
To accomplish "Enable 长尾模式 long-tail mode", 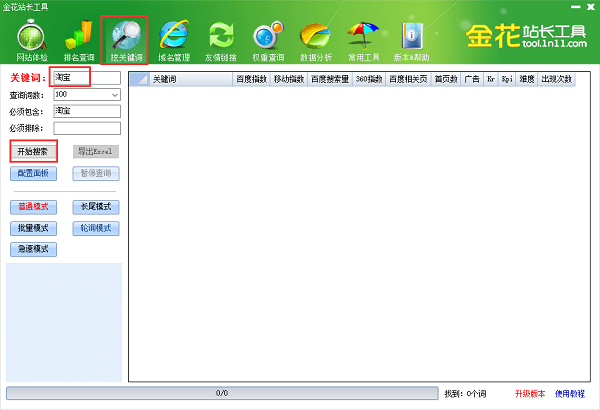I will [x=96, y=207].
